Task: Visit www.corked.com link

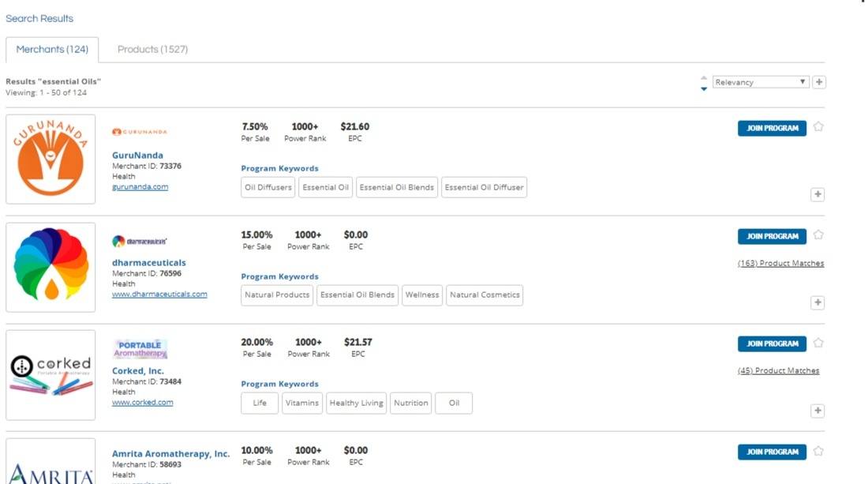Action: pos(142,402)
